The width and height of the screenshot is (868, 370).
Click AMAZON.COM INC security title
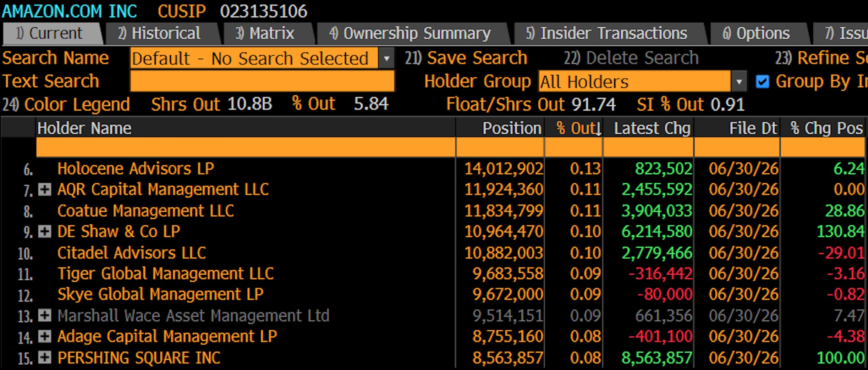[x=69, y=11]
